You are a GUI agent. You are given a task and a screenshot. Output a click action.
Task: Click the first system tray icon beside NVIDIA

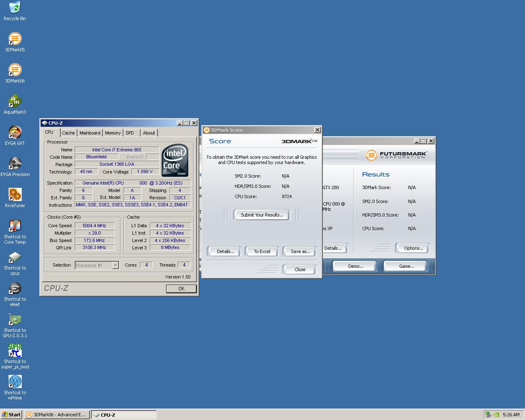tap(488, 415)
